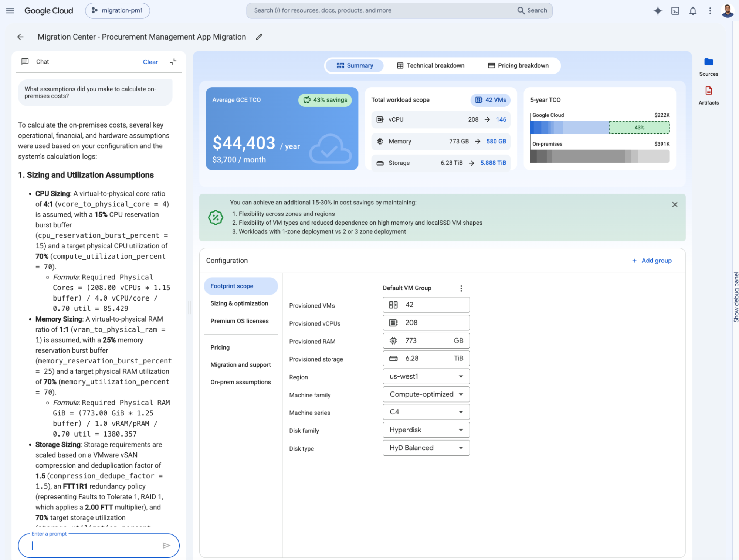
Task: Focus the search resources field
Action: tap(381, 11)
